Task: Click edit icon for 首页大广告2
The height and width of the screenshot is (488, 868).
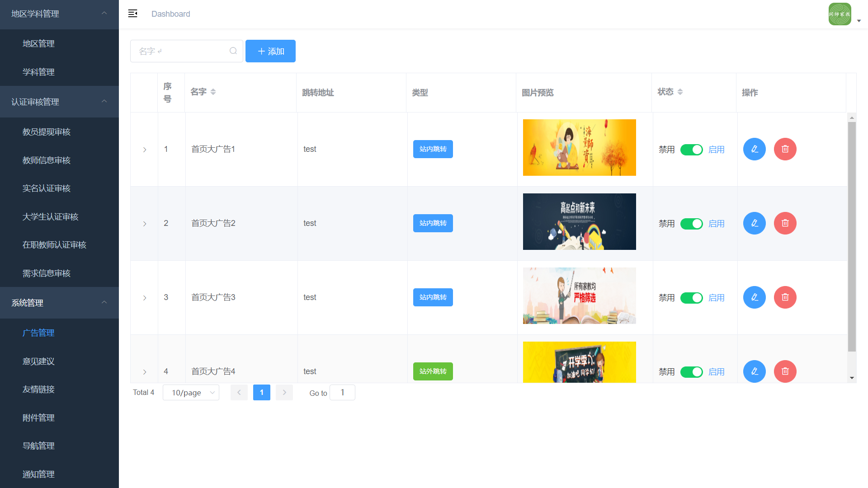Action: [x=754, y=223]
